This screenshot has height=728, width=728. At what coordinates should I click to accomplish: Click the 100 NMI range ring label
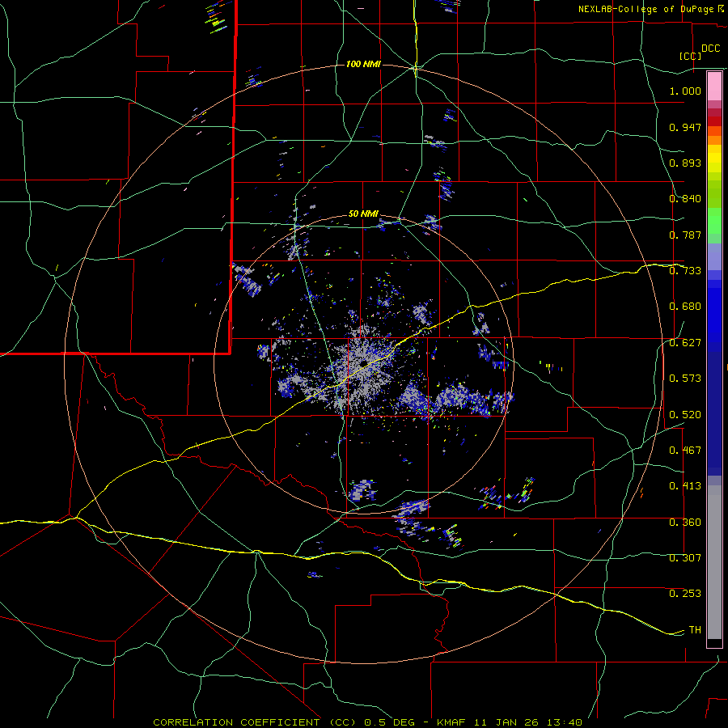coord(363,64)
